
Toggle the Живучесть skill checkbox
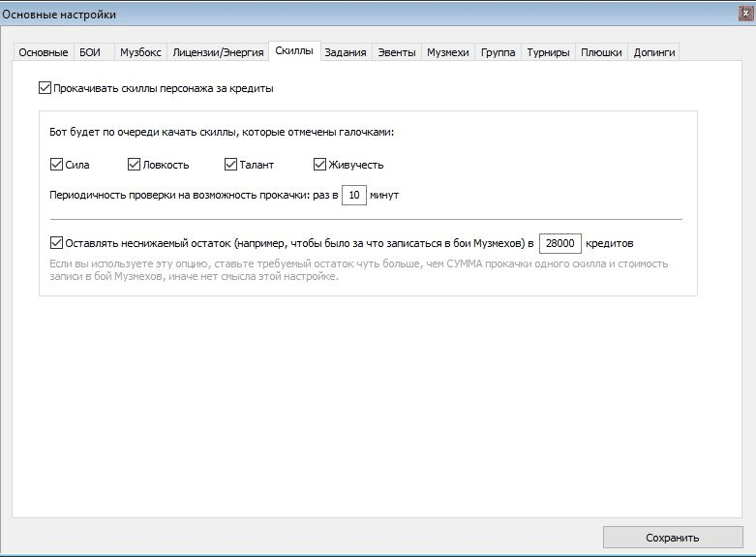coord(319,165)
